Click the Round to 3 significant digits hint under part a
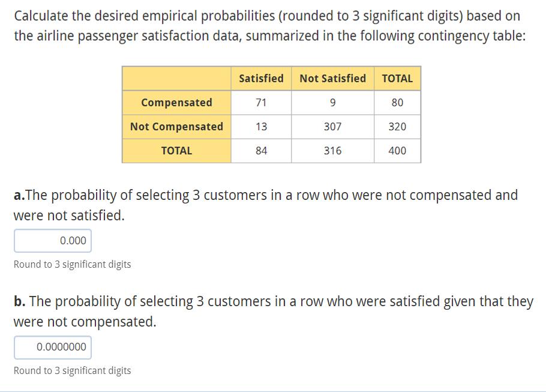546x392 pixels. (x=72, y=264)
